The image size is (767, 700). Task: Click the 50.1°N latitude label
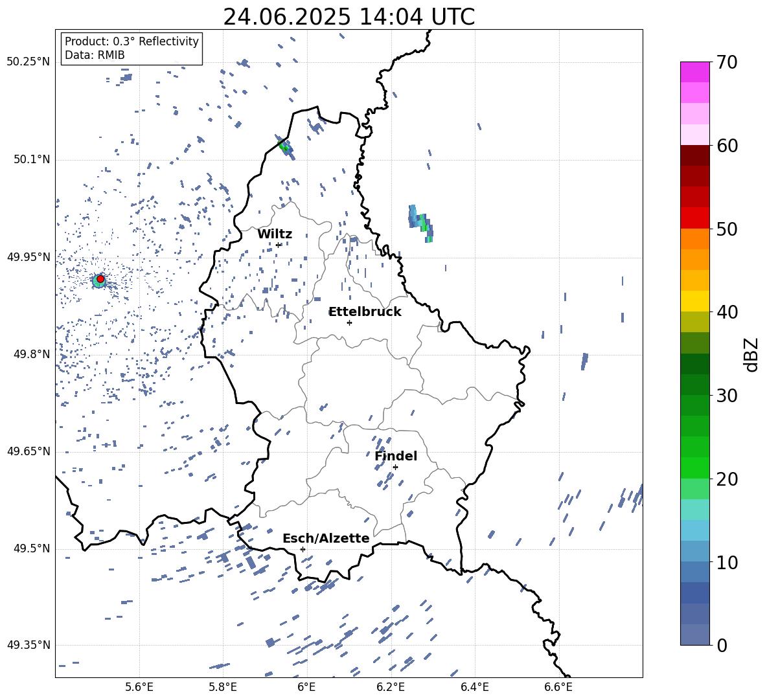tap(31, 159)
